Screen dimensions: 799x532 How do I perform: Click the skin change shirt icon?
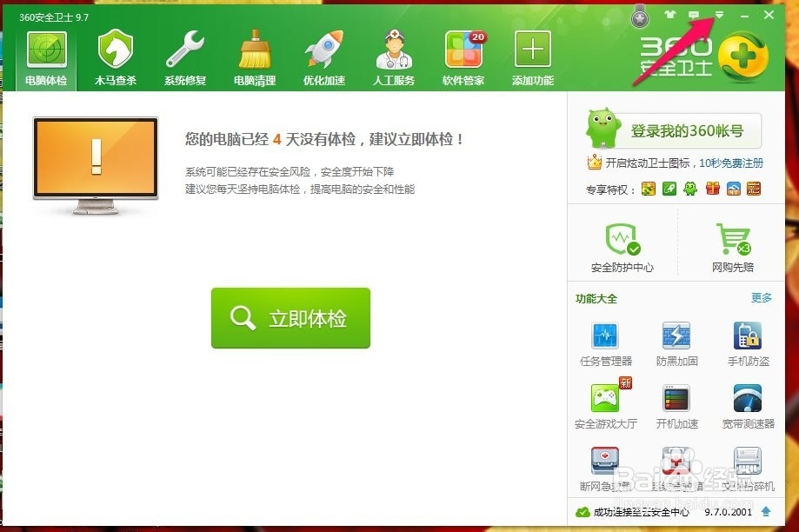click(x=670, y=15)
